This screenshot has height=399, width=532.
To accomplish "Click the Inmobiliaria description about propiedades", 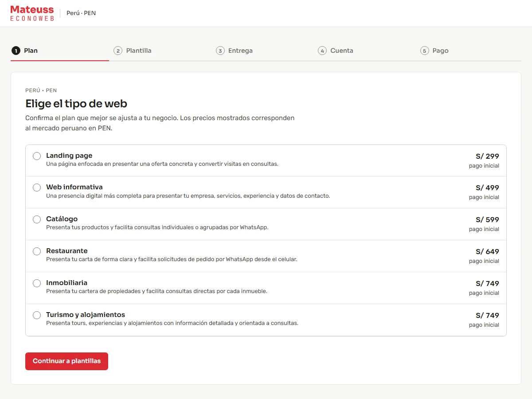I will click(x=156, y=292).
